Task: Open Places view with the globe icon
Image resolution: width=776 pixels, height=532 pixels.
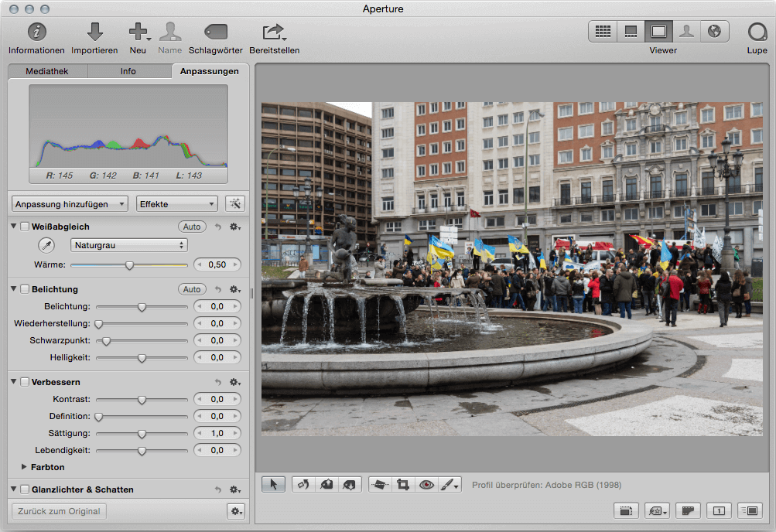Action: [x=714, y=31]
